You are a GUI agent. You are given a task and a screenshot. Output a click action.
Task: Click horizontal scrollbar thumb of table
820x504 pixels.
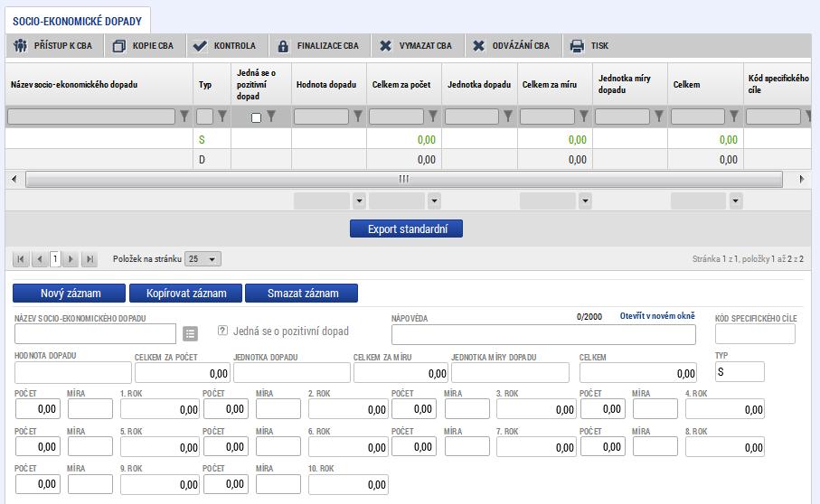(404, 179)
